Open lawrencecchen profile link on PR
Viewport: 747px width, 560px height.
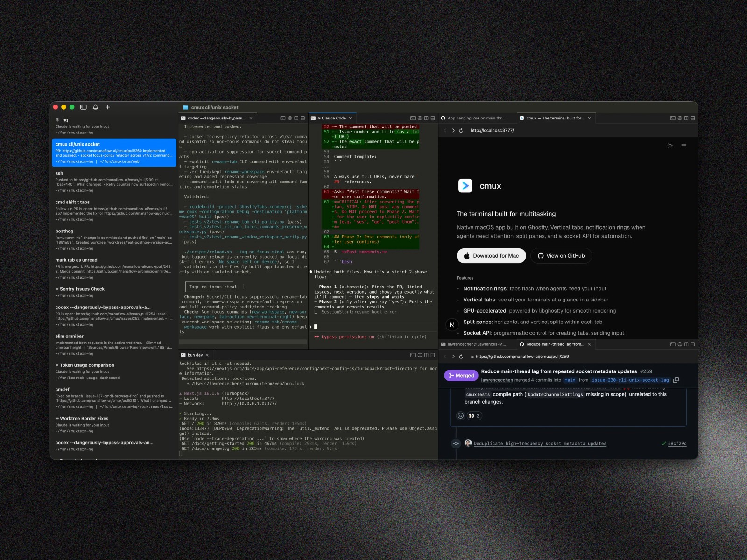(497, 380)
